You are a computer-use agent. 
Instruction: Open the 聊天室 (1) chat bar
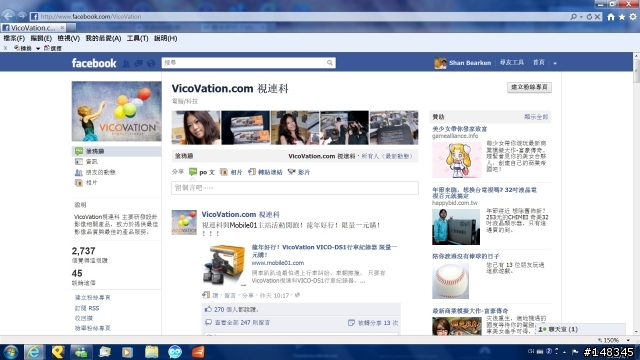580,329
